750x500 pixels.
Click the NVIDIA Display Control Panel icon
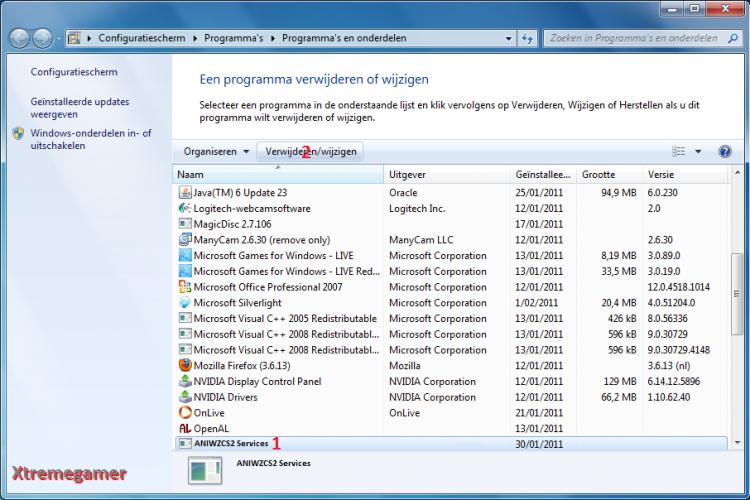click(185, 381)
